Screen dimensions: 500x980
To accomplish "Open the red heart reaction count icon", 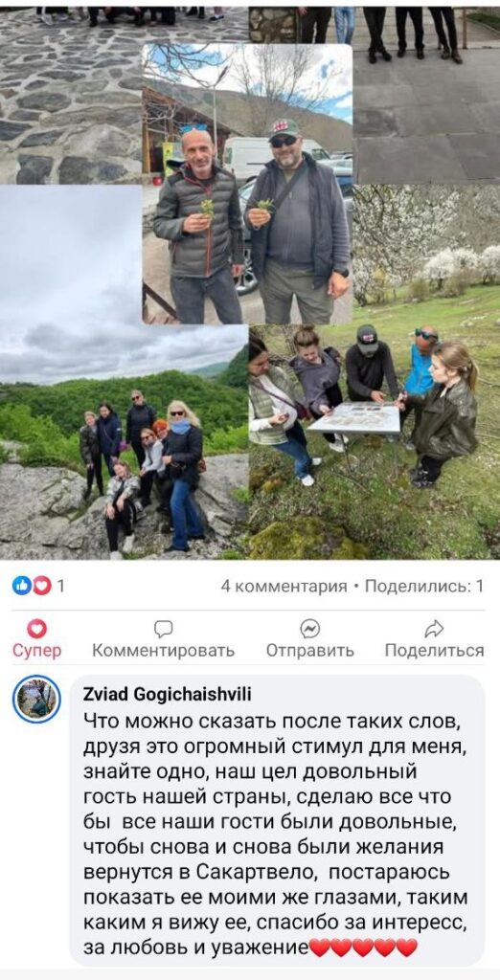I will 41,586.
